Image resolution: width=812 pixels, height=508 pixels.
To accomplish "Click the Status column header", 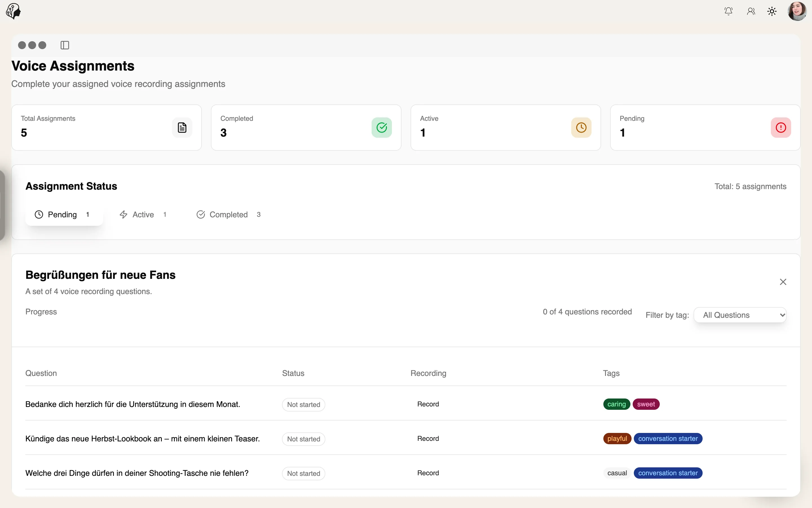I will 293,373.
